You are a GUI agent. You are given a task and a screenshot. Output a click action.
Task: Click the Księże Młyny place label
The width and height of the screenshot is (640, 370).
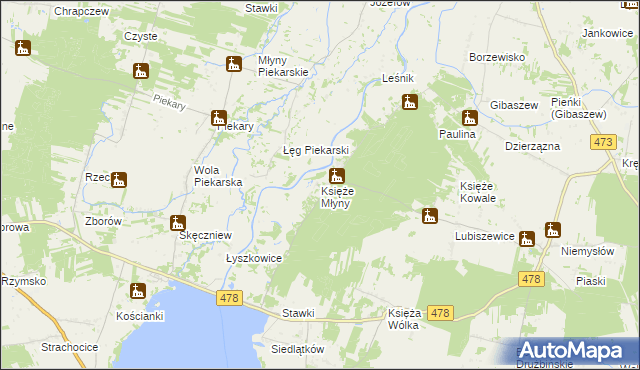337,197
